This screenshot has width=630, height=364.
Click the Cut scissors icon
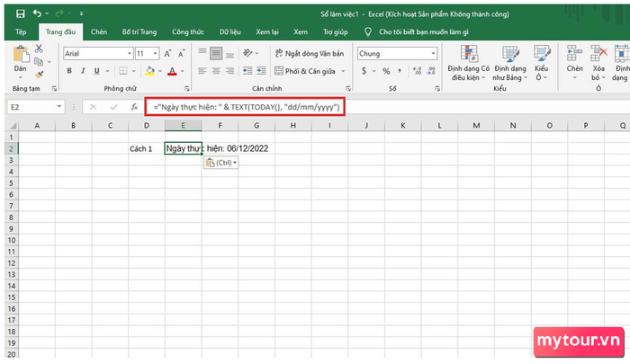(x=39, y=49)
